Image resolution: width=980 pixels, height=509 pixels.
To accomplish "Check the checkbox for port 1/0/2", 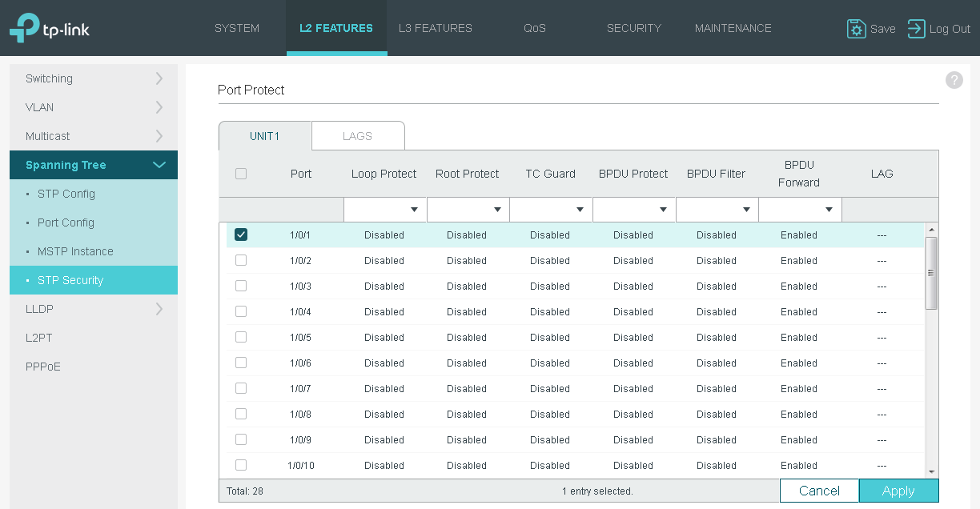I will 241,260.
